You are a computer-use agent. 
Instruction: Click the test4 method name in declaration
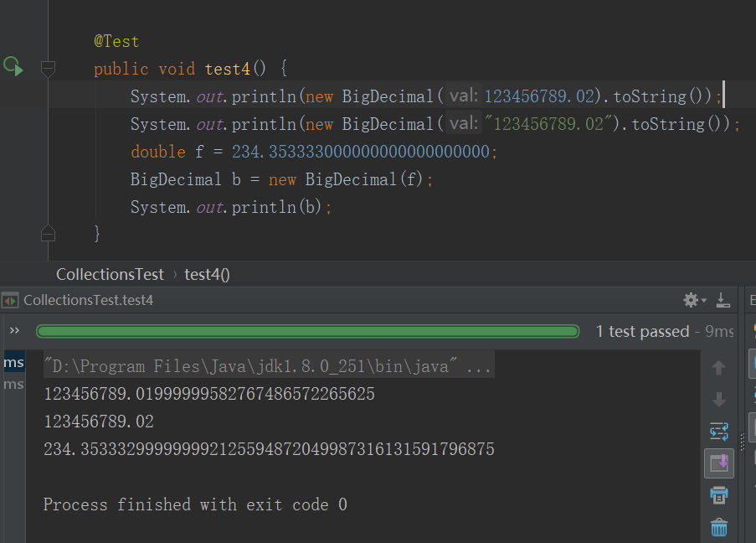228,69
